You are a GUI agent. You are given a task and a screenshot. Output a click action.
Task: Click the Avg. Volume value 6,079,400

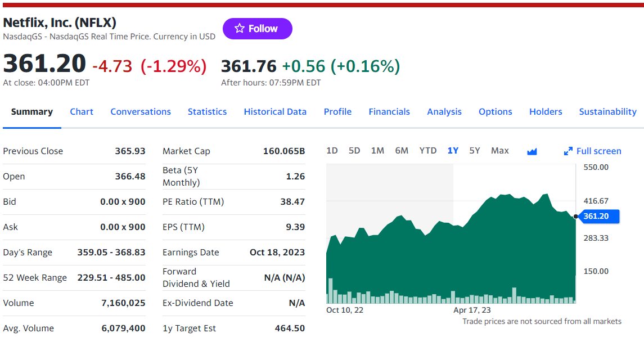[123, 328]
